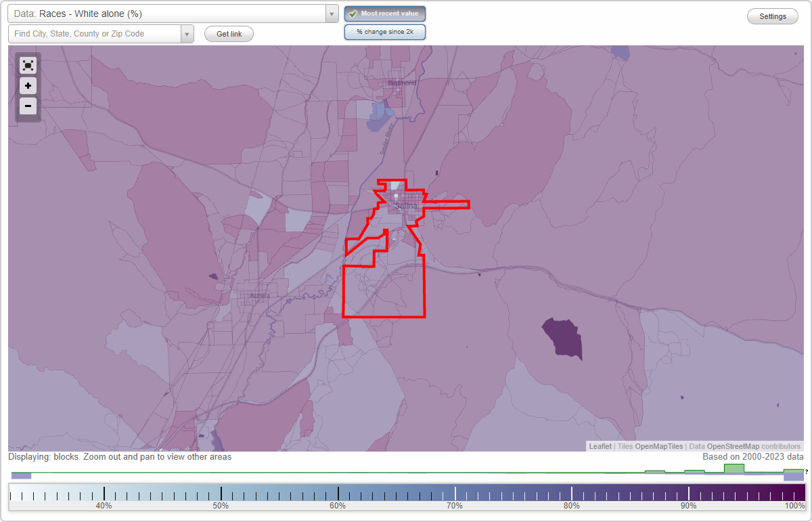This screenshot has height=522, width=812.
Task: Open histogram help via the question mark icon
Action: (807, 473)
